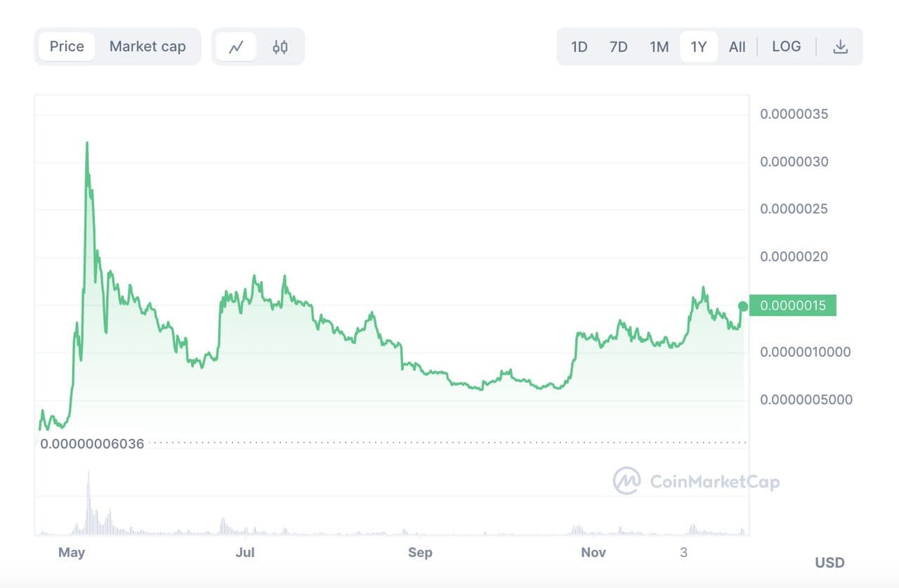The height and width of the screenshot is (588, 899).
Task: Click the 0.0000015 current price label
Action: pos(792,306)
